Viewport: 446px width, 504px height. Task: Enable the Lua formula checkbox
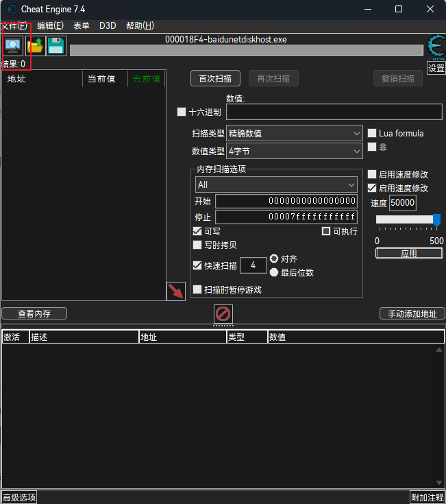pos(372,133)
